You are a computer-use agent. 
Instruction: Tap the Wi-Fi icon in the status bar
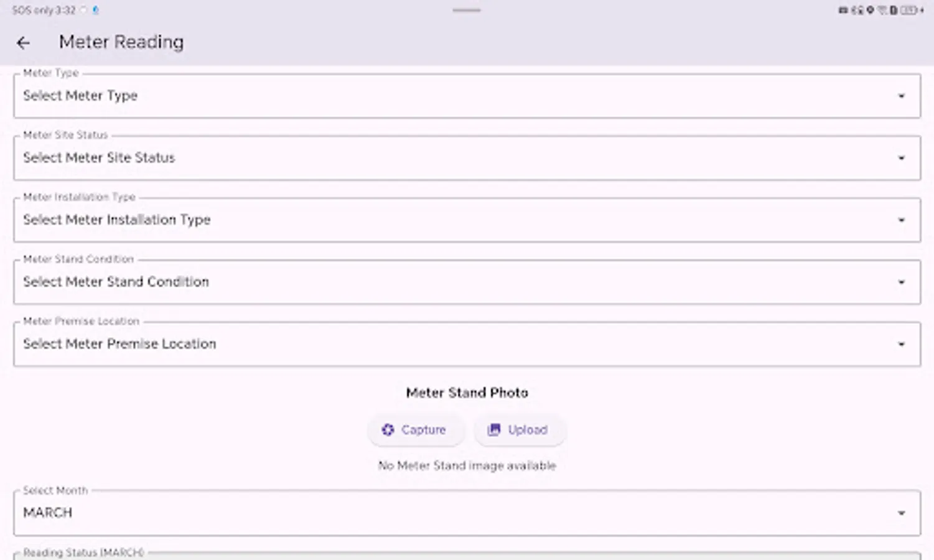[881, 10]
